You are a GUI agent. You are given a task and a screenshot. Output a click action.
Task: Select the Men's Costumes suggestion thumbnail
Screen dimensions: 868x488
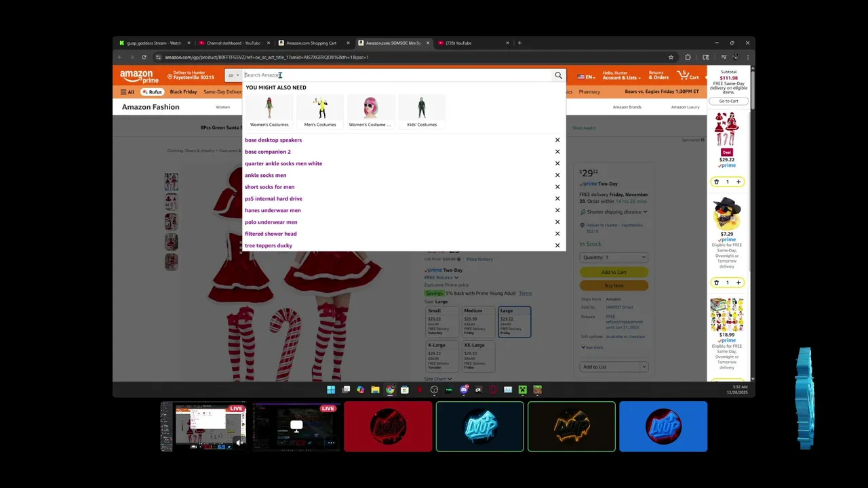click(320, 112)
